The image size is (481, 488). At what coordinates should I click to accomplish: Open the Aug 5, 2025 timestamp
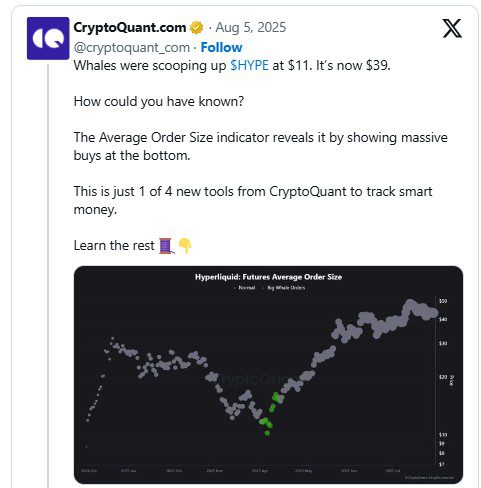(x=251, y=27)
